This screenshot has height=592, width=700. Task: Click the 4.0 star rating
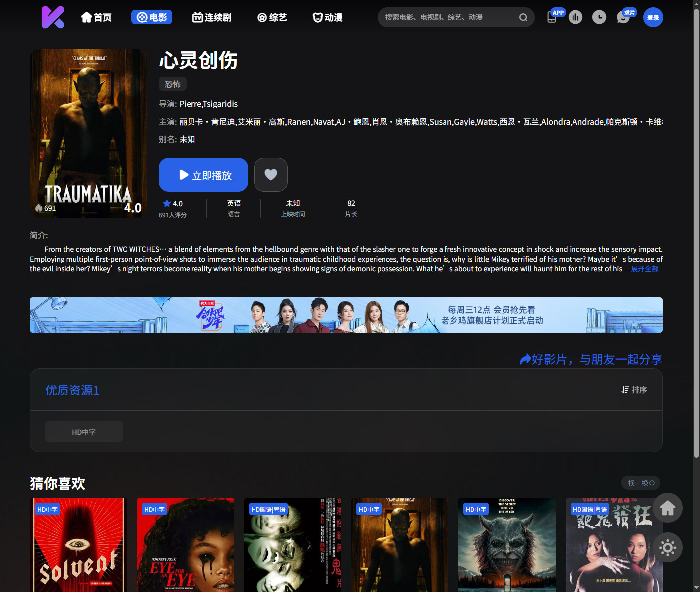pyautogui.click(x=172, y=203)
